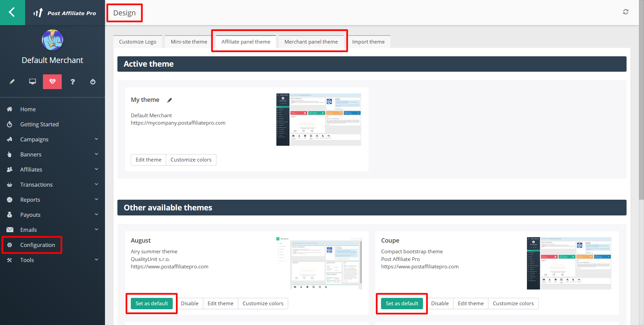
Task: Click the back arrow in the top-left corner
Action: point(12,12)
